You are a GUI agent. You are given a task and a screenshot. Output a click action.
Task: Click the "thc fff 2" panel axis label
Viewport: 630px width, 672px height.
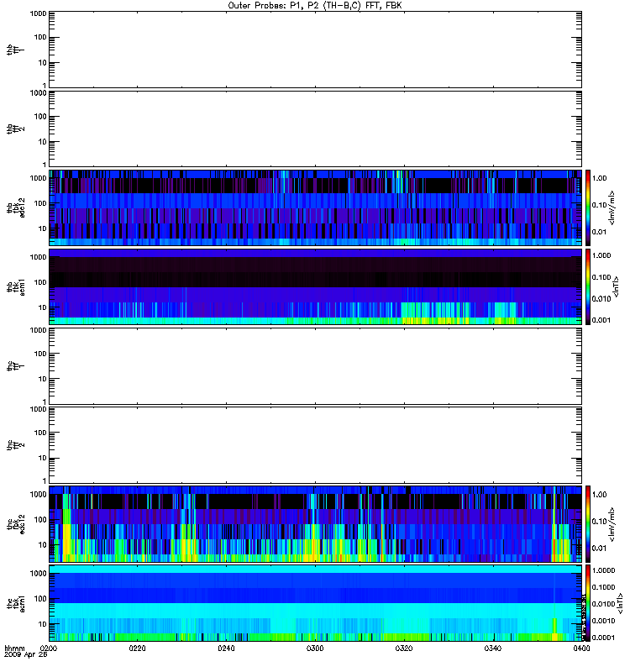(x=16, y=445)
